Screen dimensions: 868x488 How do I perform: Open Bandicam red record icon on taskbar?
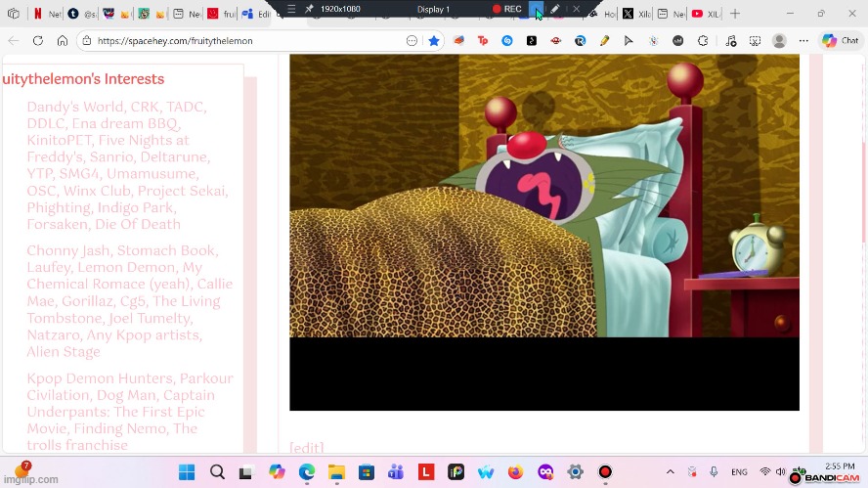pyautogui.click(x=605, y=472)
